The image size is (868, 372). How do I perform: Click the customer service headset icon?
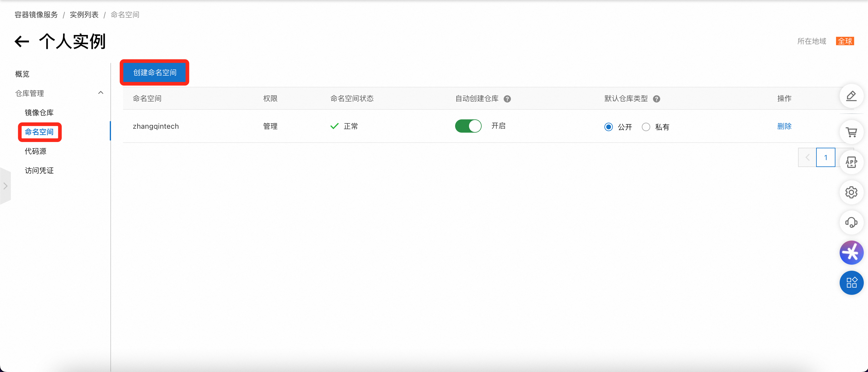(851, 222)
